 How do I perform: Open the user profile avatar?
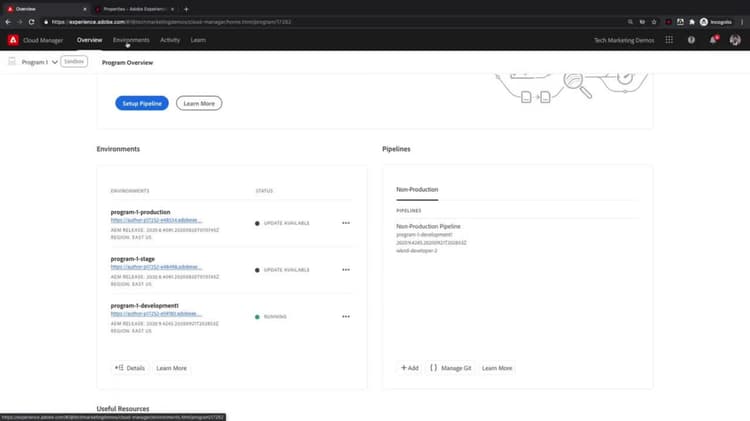(735, 40)
